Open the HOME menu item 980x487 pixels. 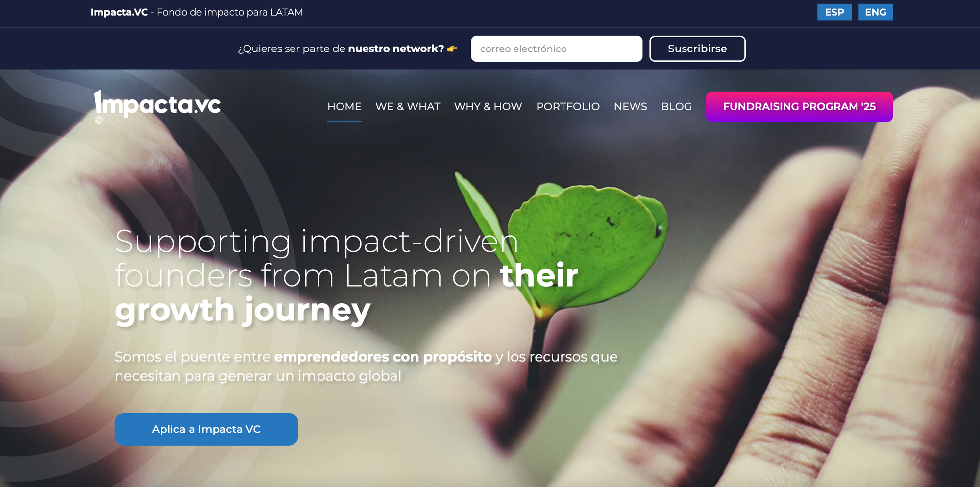pyautogui.click(x=344, y=107)
